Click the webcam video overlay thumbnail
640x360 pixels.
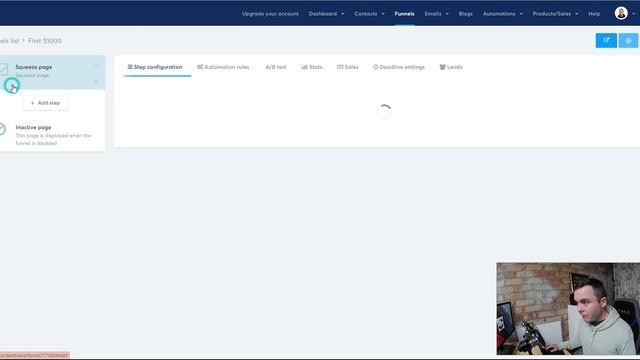point(568,309)
